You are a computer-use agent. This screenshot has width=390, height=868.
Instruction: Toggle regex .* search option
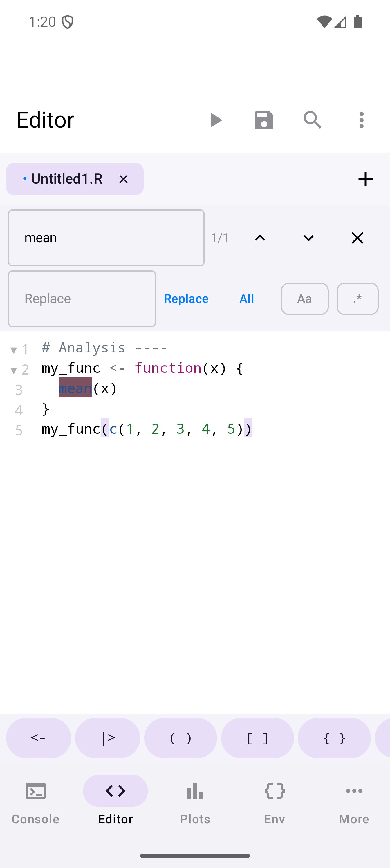pyautogui.click(x=357, y=299)
